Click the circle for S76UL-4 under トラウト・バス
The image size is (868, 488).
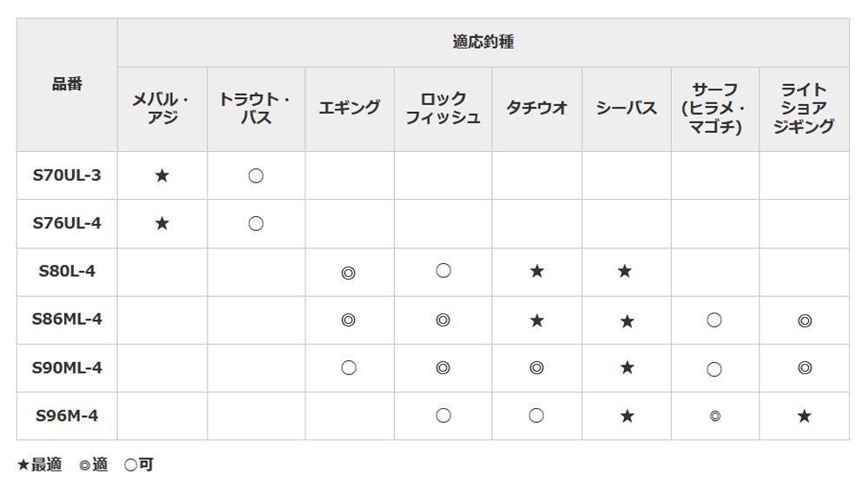point(256,176)
